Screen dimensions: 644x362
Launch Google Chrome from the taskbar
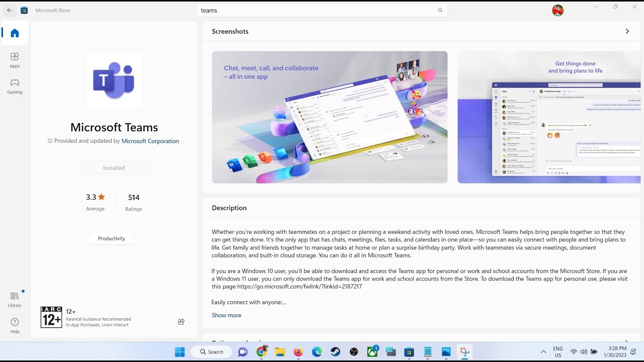[261, 352]
